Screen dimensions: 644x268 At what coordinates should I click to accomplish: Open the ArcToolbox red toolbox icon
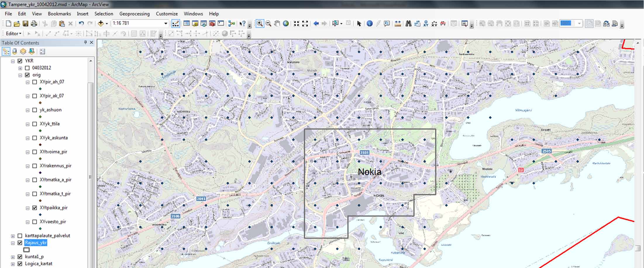(212, 23)
